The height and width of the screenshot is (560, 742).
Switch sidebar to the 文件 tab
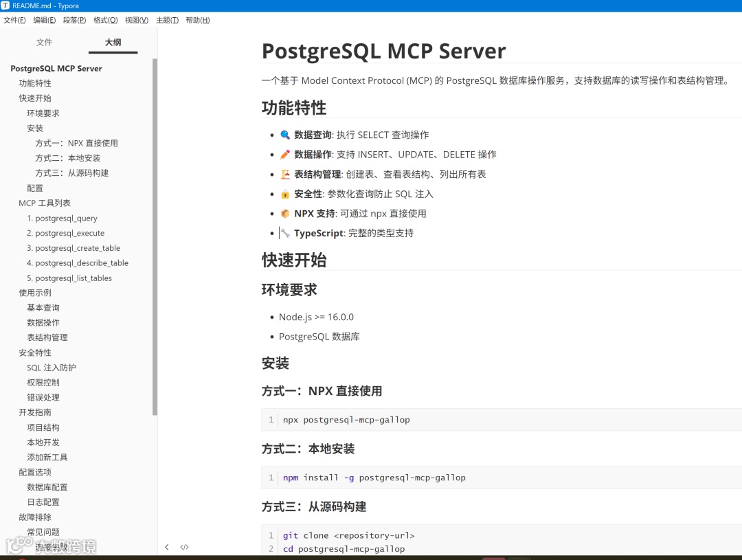[x=44, y=42]
